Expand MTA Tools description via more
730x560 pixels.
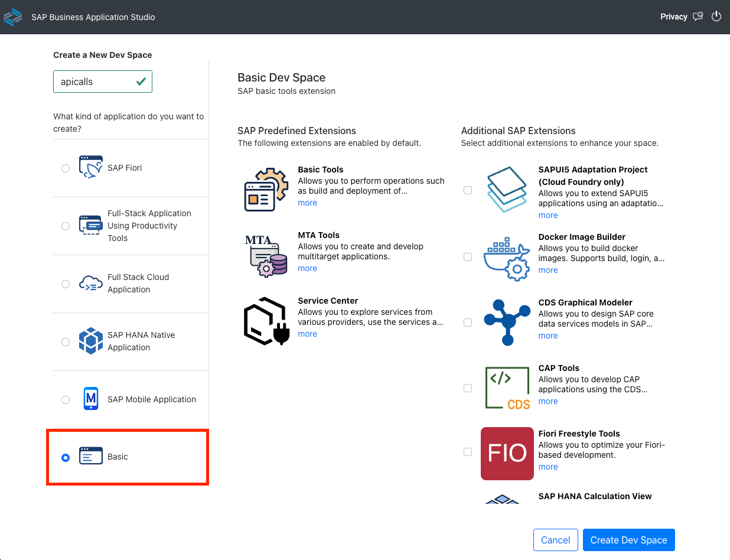click(x=307, y=268)
